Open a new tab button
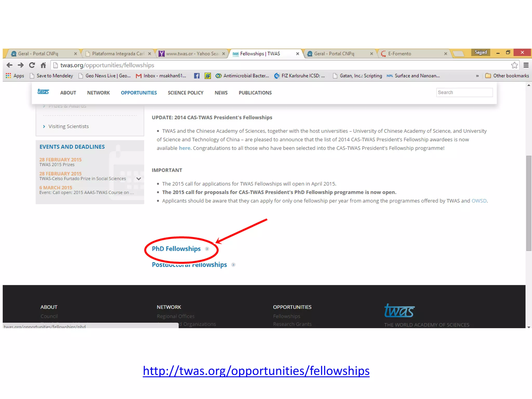 (458, 54)
